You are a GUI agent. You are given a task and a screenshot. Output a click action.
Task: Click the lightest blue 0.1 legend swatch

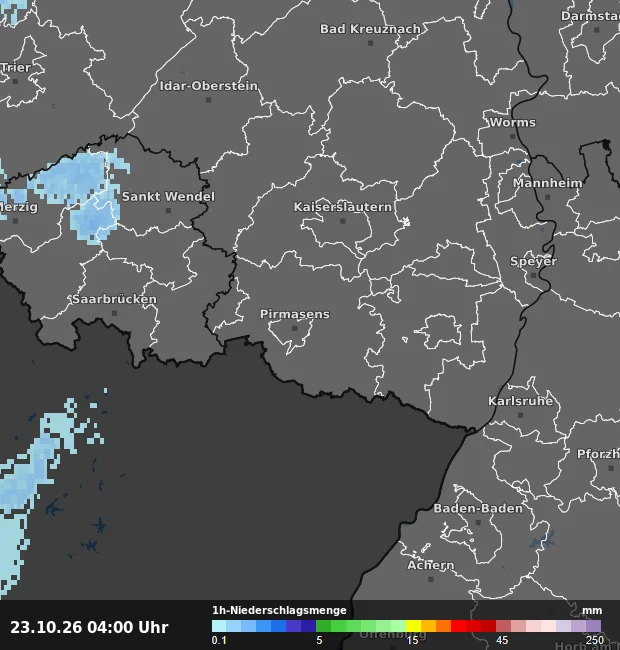(x=219, y=626)
